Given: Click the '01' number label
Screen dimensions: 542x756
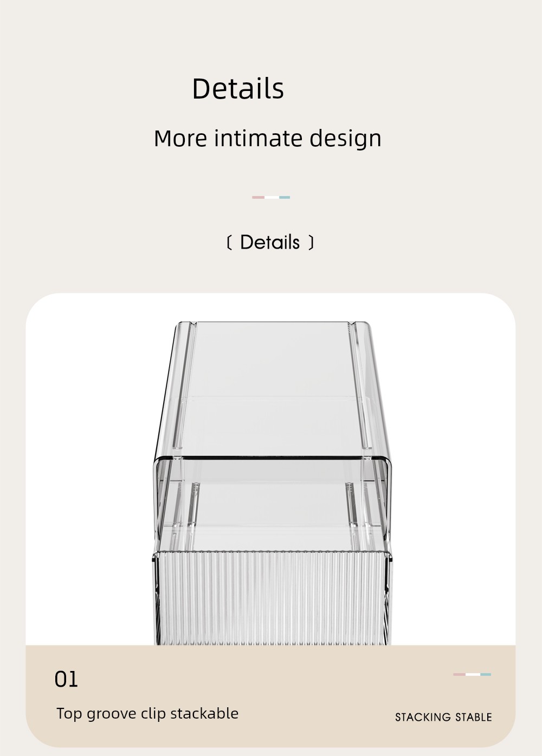Looking at the screenshot, I should (x=66, y=680).
